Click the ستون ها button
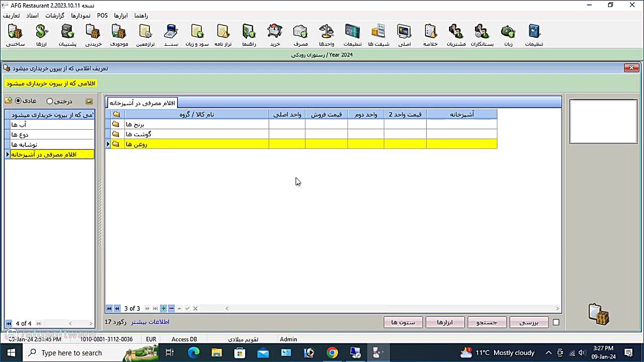Viewport: 644px width, 362px height. [403, 322]
